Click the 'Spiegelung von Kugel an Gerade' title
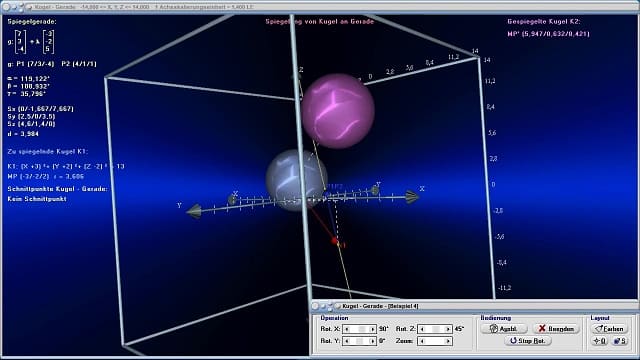Screen dimensions: 640x360 pos(320,22)
